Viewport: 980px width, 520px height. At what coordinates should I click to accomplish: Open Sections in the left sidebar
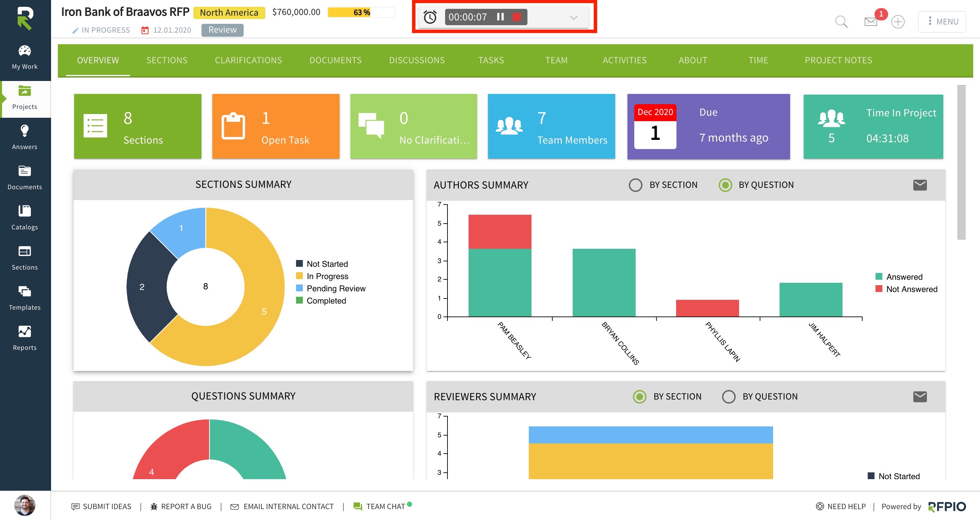pyautogui.click(x=25, y=258)
